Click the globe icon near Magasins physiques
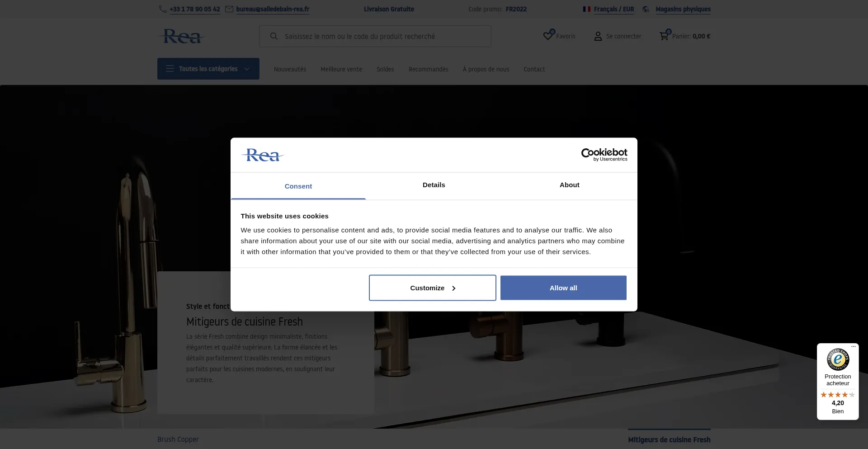Image resolution: width=868 pixels, height=449 pixels. click(x=646, y=9)
